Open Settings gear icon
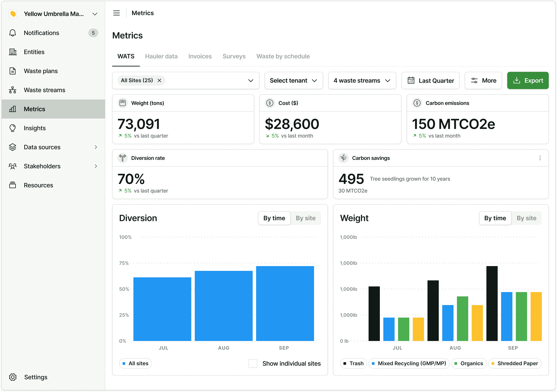This screenshot has height=392, width=557. click(13, 377)
